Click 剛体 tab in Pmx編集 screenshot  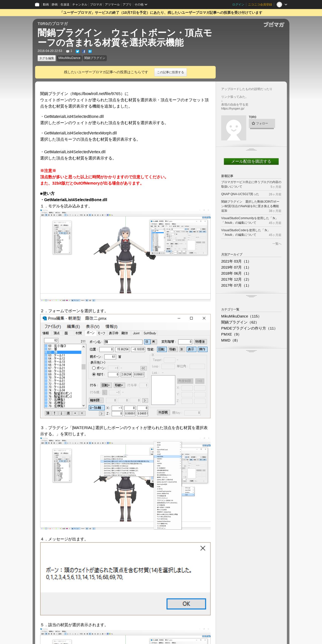125,333
